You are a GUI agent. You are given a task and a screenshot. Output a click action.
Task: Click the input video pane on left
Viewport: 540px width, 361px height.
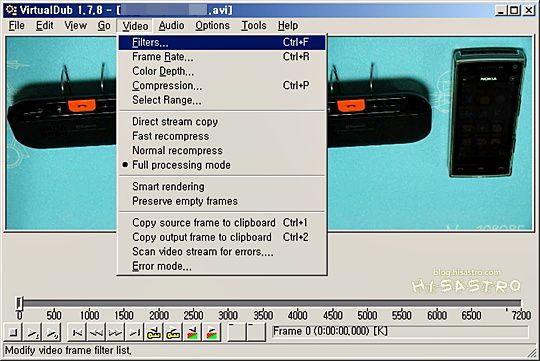click(x=61, y=133)
